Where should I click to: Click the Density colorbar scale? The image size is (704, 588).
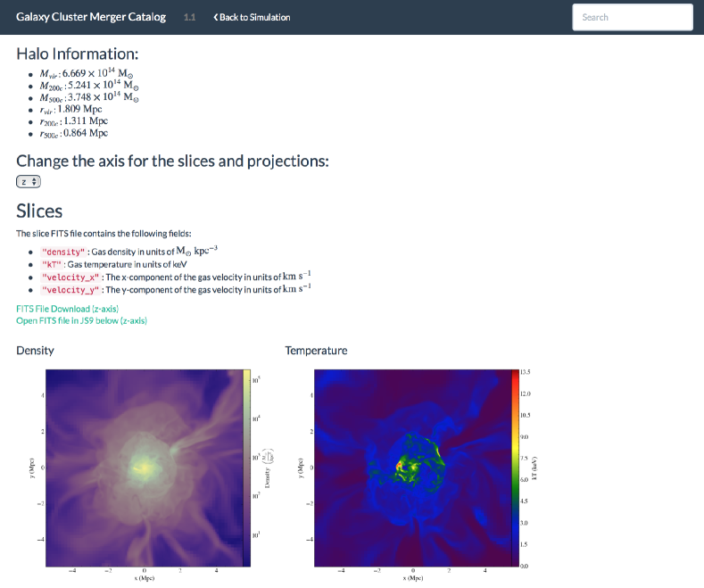pos(246,468)
